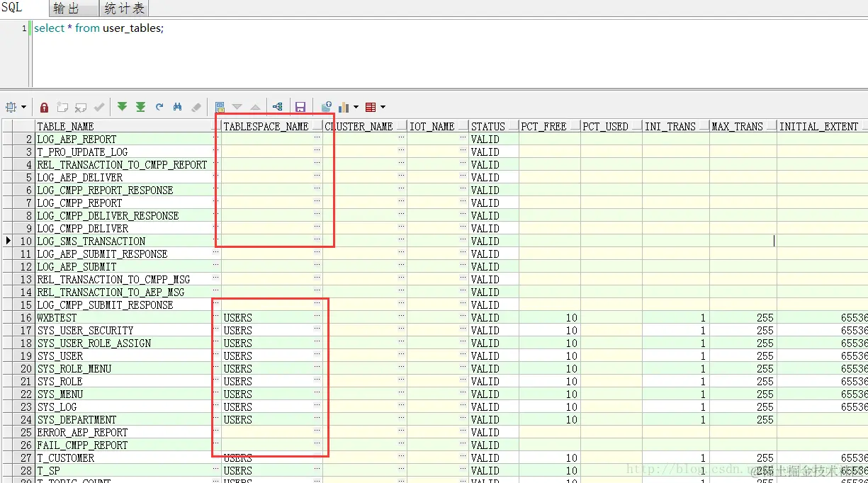Open the red grid icon dropdown arrow
The height and width of the screenshot is (483, 868).
coord(383,108)
